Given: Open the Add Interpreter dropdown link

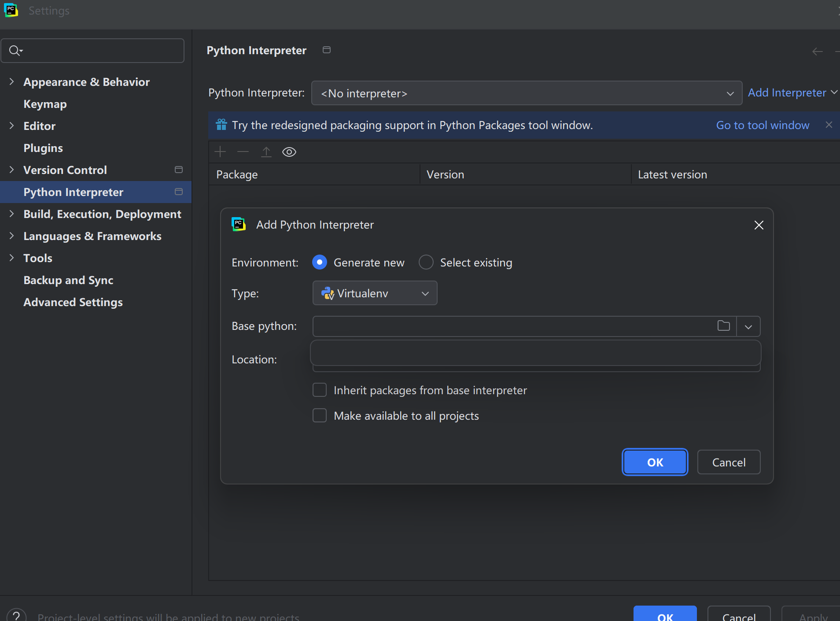Looking at the screenshot, I should (792, 92).
